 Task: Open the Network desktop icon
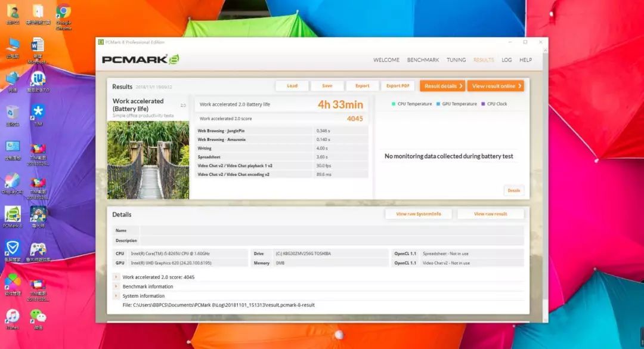coord(13,81)
